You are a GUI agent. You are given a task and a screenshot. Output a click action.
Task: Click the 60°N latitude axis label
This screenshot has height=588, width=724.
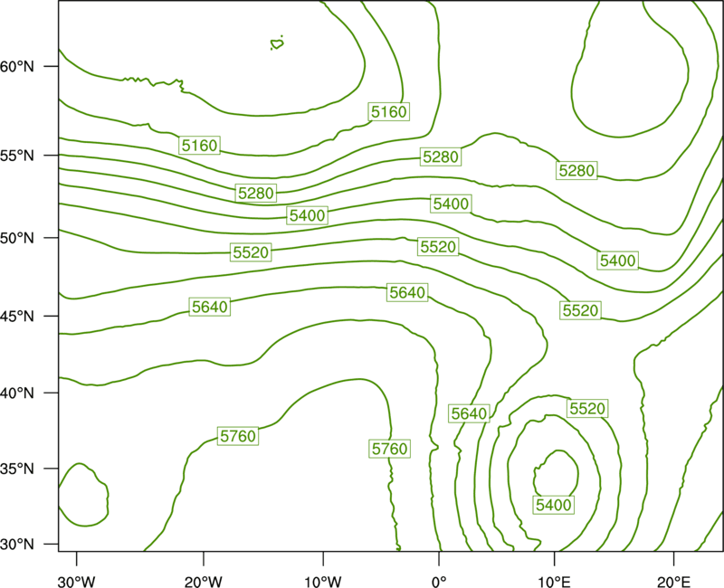[17, 66]
